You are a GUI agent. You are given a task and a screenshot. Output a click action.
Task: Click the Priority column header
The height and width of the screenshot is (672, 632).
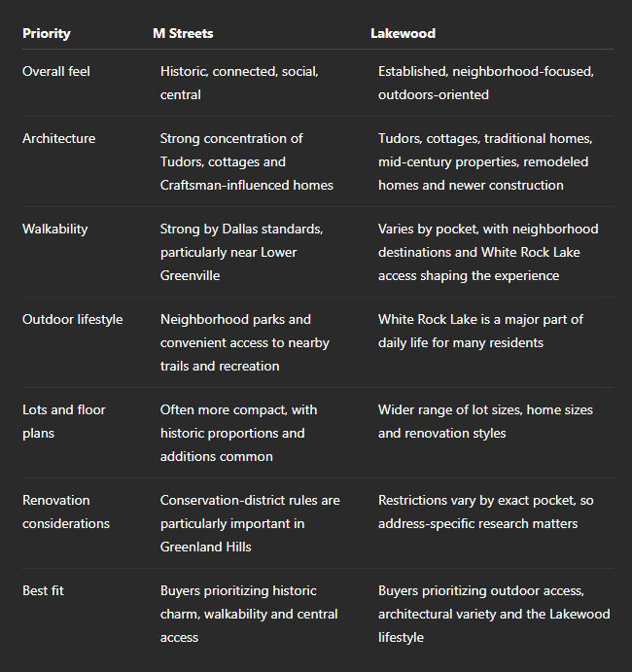pos(47,33)
